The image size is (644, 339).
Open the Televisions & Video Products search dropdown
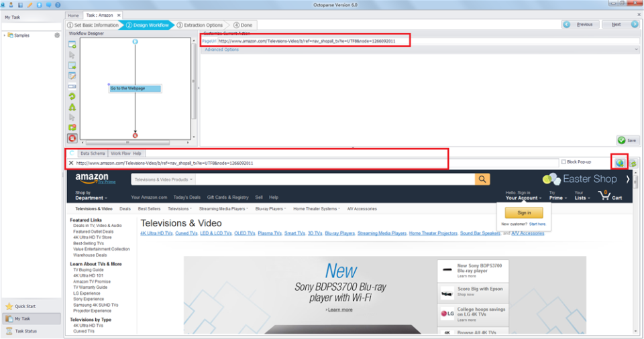point(164,180)
